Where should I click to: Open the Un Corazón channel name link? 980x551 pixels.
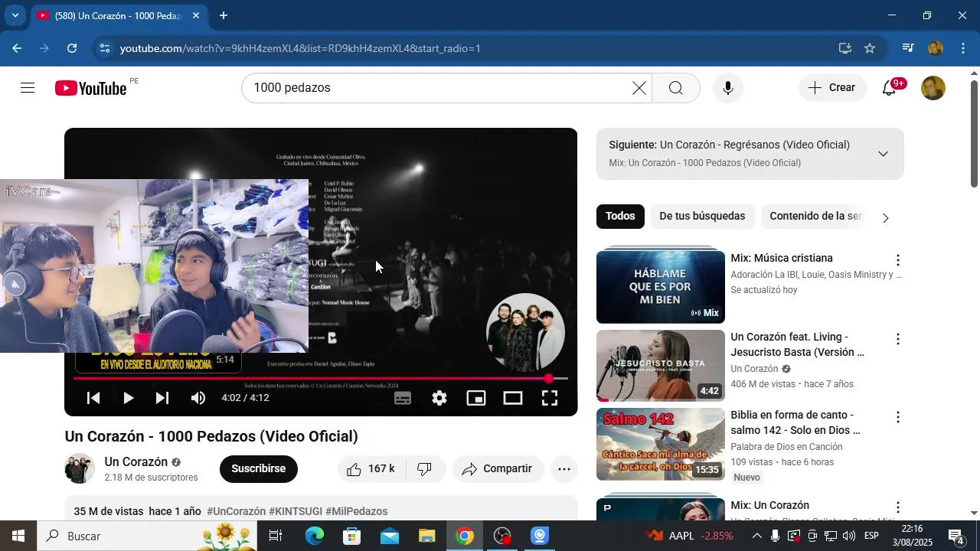[136, 462]
